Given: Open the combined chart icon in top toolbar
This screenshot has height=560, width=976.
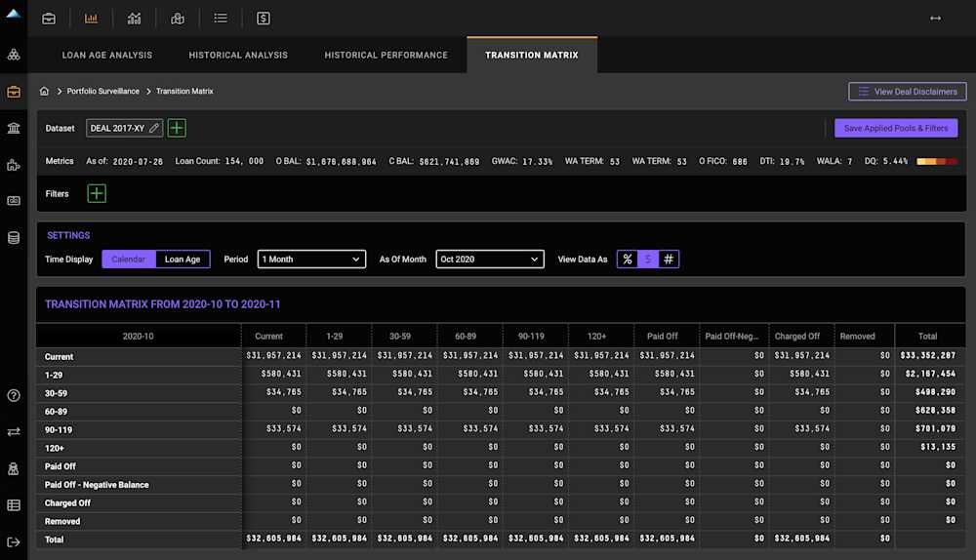Looking at the screenshot, I should coord(134,19).
